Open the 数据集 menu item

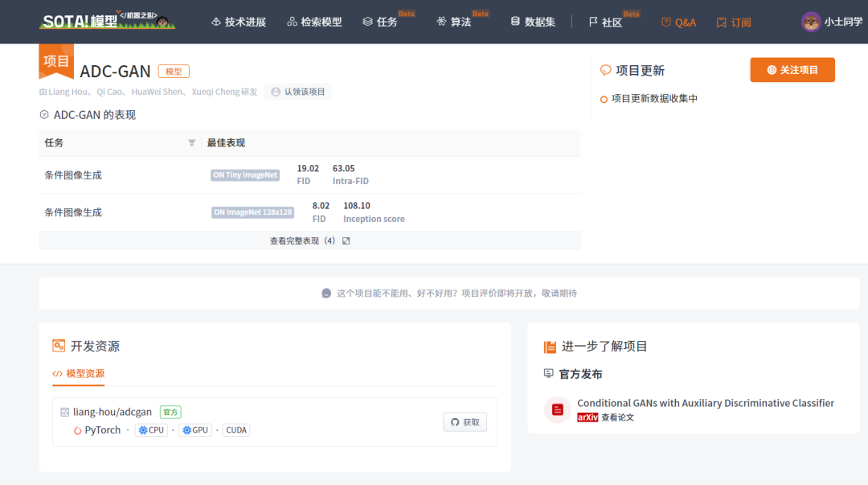pos(533,23)
